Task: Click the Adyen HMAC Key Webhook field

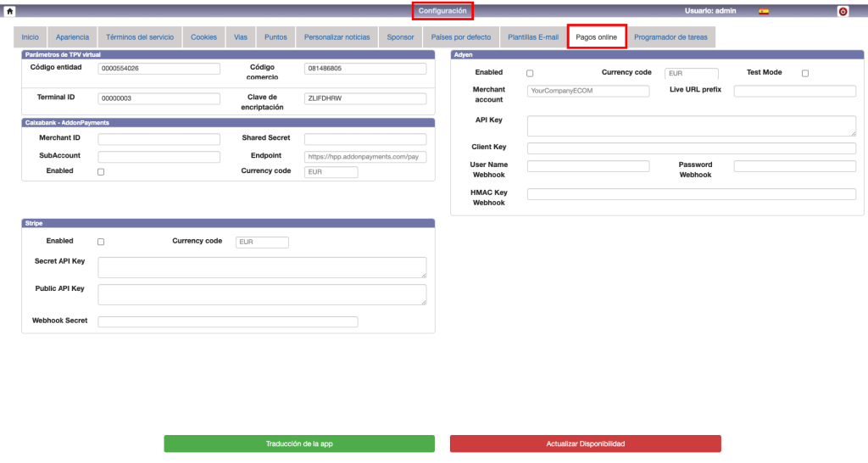Action: click(691, 194)
